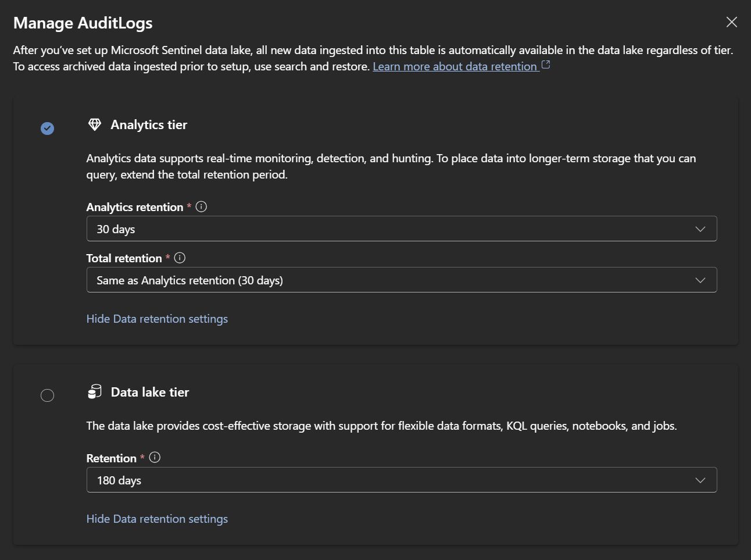The image size is (751, 560).
Task: Click the info icon beside Analytics retention
Action: point(201,206)
